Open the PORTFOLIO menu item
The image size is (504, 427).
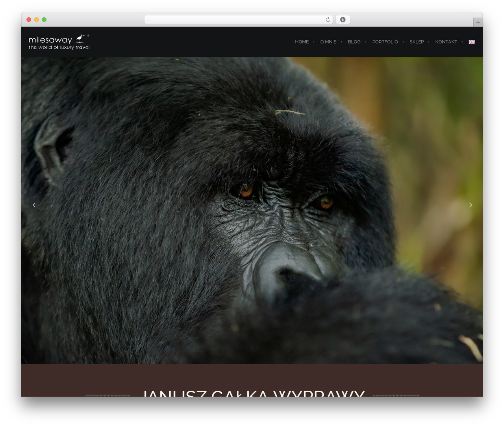(385, 42)
